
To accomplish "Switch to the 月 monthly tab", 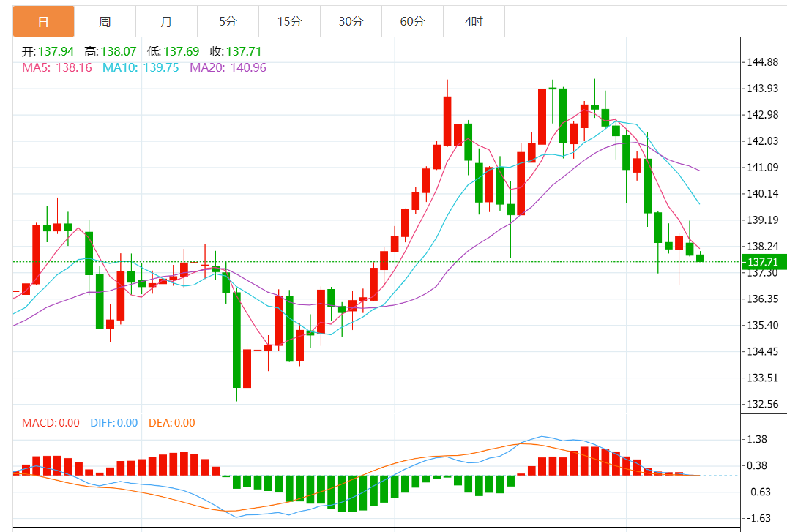I will (x=166, y=21).
